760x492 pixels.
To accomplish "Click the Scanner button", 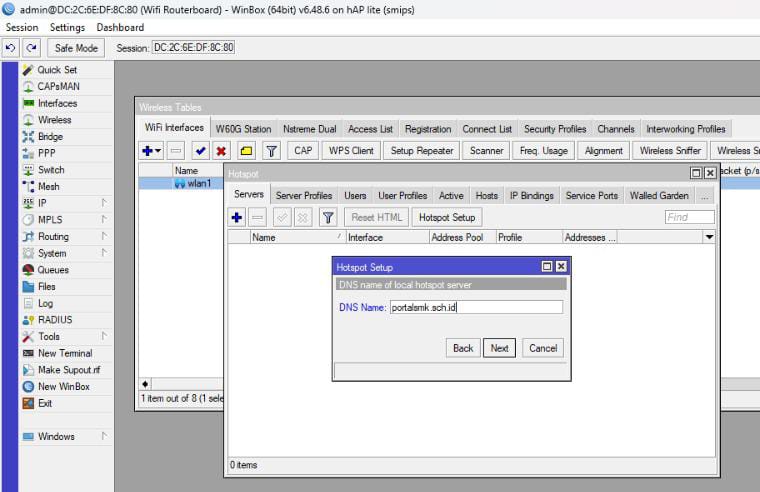I will pyautogui.click(x=487, y=151).
